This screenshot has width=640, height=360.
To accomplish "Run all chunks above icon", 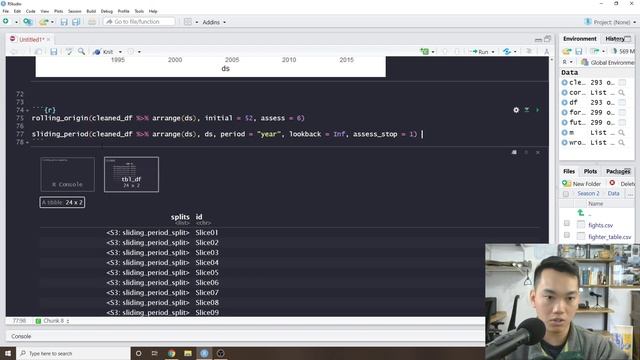I will (x=527, y=110).
